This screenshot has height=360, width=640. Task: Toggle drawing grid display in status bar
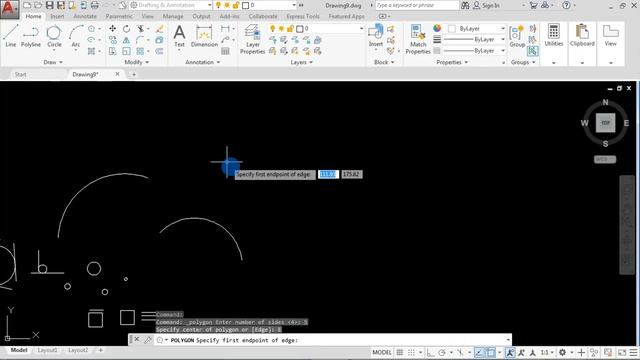point(400,352)
